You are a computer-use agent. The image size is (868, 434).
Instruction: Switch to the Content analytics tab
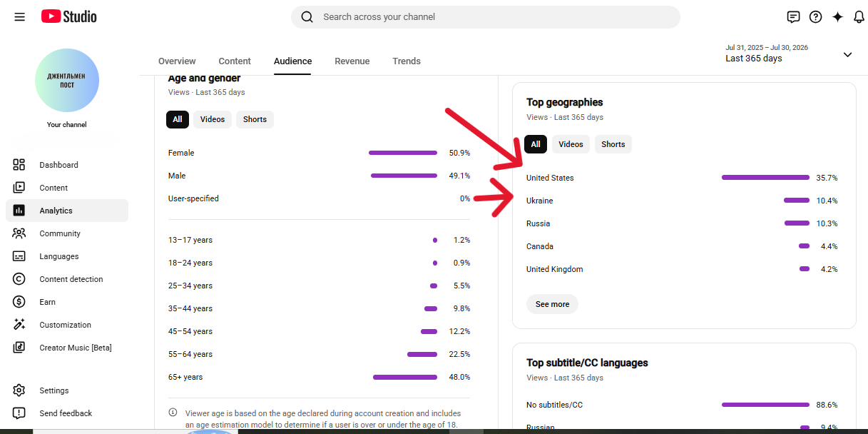tap(235, 61)
